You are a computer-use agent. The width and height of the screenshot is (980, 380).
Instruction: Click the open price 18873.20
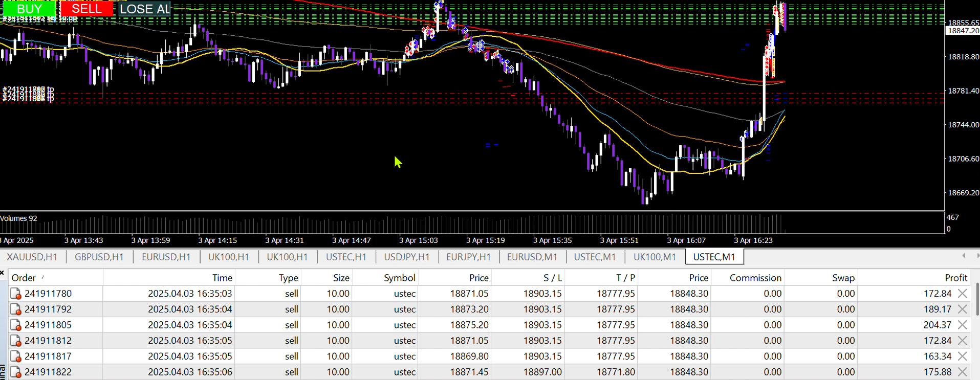coord(469,309)
